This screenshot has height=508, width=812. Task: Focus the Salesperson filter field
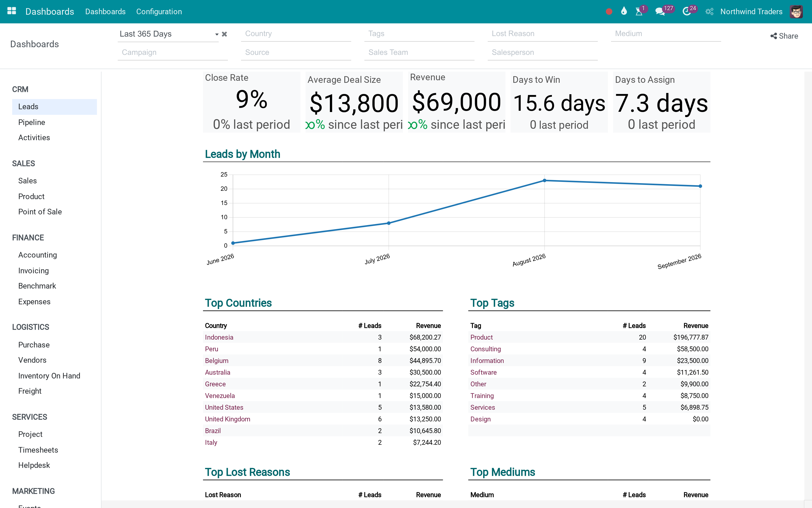coord(543,52)
